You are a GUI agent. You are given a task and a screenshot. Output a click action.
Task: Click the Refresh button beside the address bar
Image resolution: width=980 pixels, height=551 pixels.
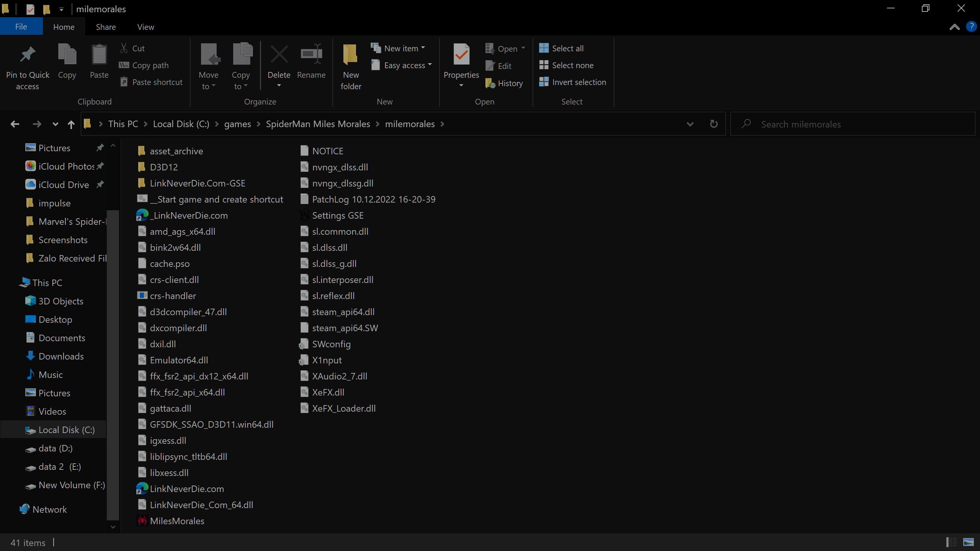coord(714,124)
